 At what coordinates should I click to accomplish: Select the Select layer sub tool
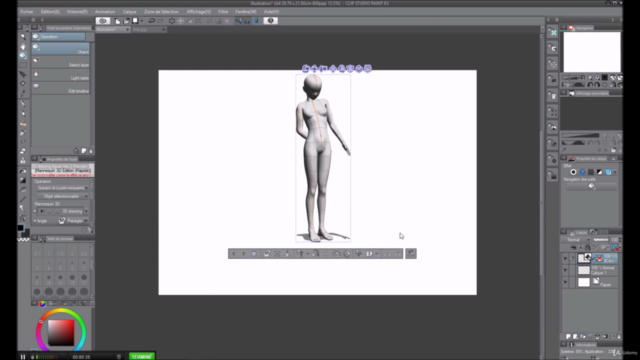pos(60,62)
